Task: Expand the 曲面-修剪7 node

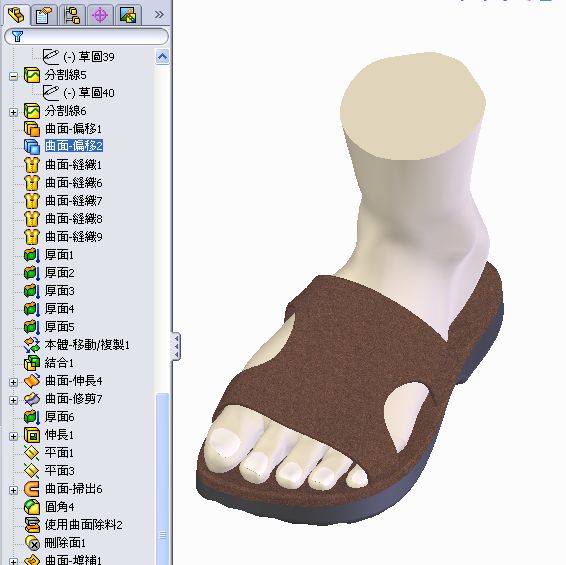Action: 13,400
